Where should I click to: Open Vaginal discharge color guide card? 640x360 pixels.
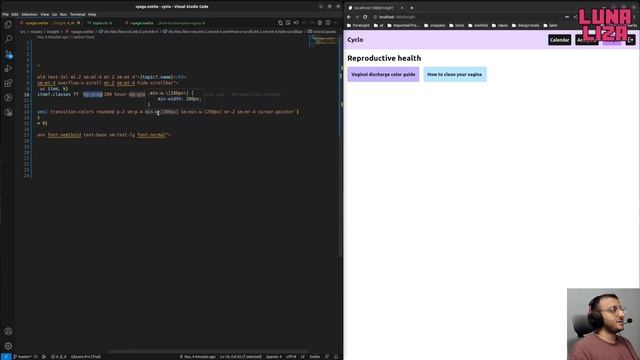pyautogui.click(x=383, y=74)
